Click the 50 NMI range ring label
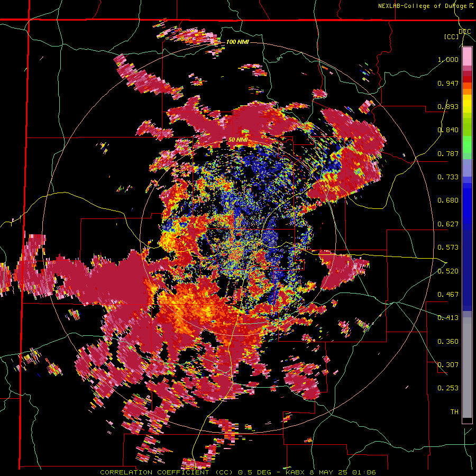 [x=238, y=140]
